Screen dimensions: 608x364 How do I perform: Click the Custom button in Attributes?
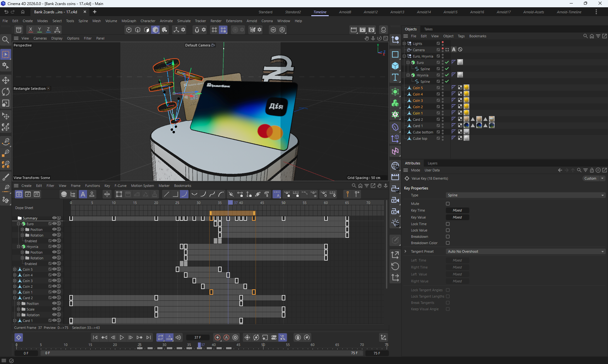(x=590, y=178)
